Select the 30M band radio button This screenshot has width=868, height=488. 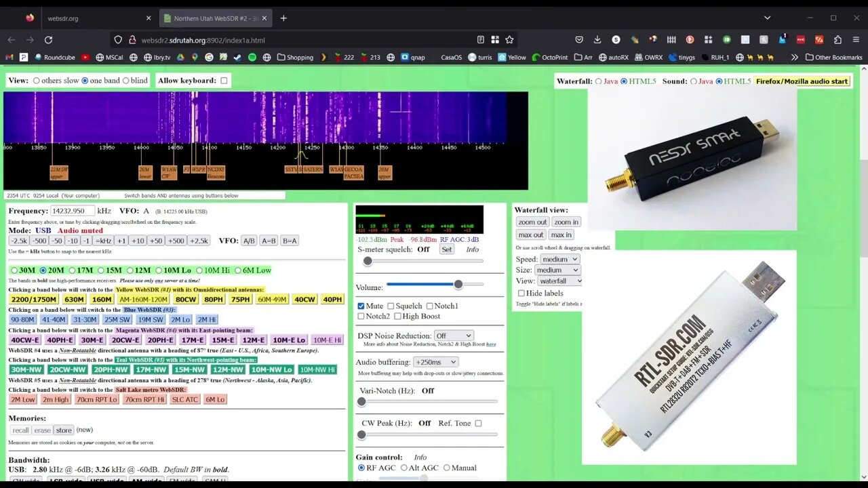coord(14,270)
